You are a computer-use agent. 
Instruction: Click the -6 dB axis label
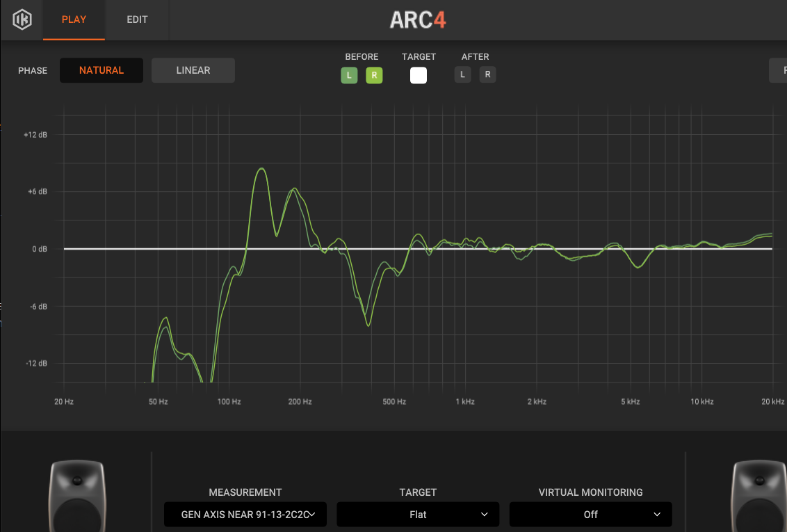click(38, 306)
